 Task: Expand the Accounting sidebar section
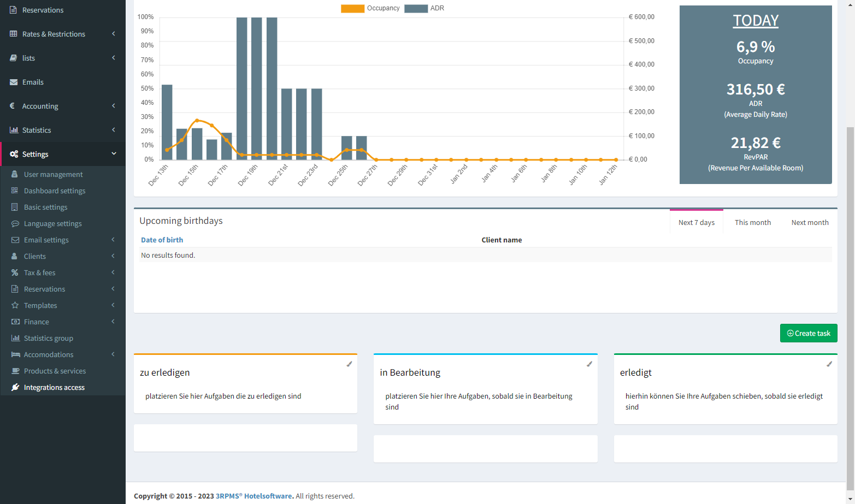click(113, 106)
